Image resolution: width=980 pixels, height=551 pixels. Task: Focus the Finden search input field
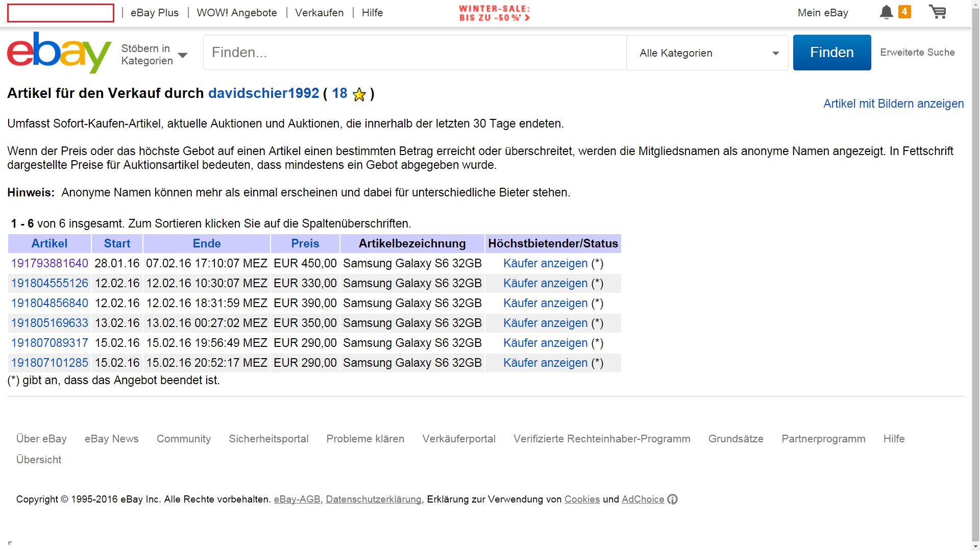[x=414, y=53]
